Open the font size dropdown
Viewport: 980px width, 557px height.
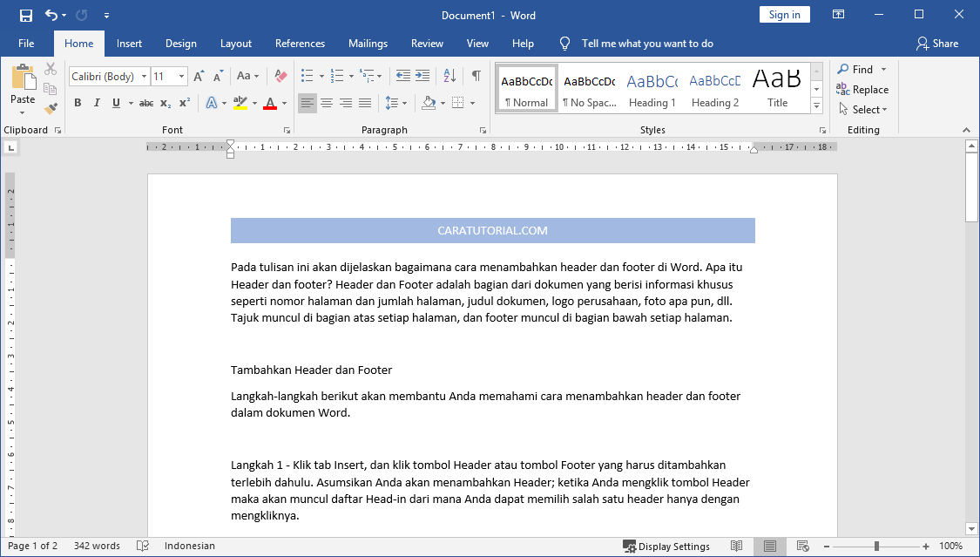click(x=182, y=76)
